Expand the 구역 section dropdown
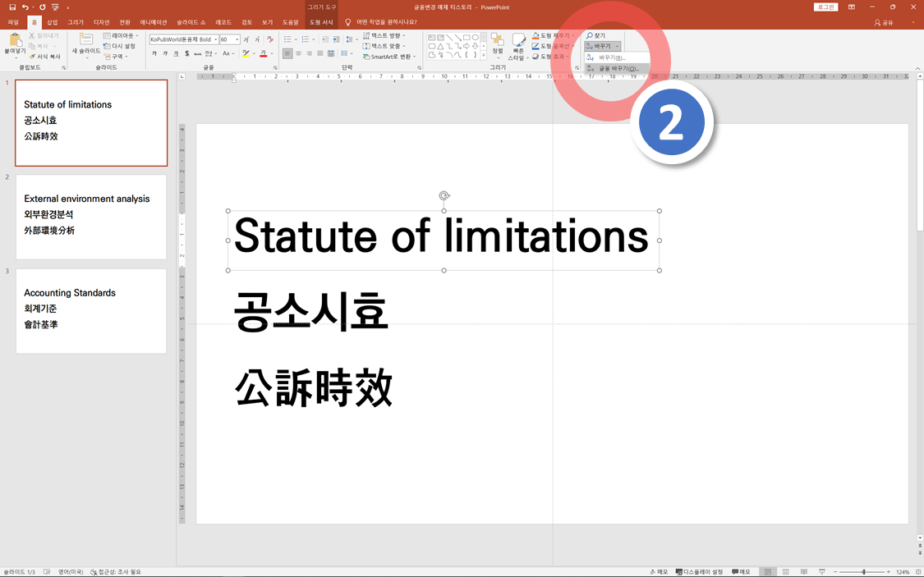 [x=116, y=57]
